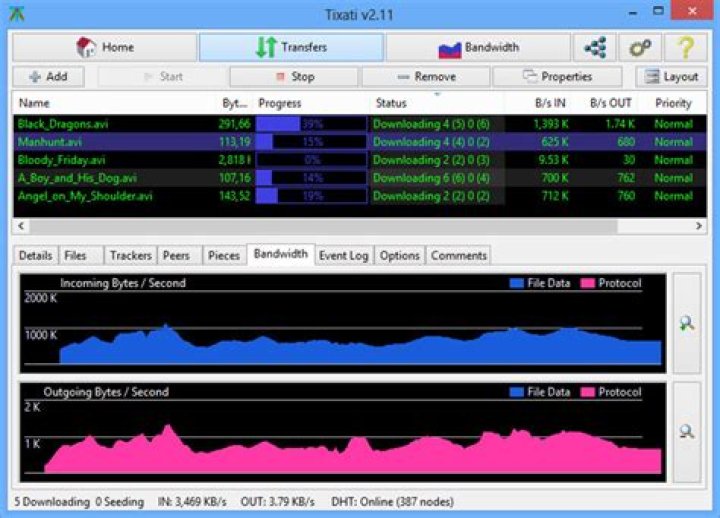
Task: Click the Tixati logo in the title bar
Action: (x=17, y=14)
